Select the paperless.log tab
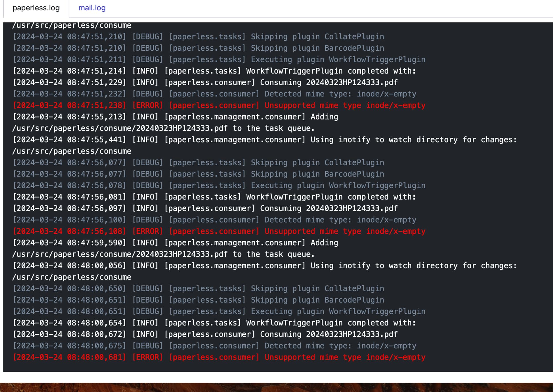This screenshot has width=553, height=392. pos(36,8)
